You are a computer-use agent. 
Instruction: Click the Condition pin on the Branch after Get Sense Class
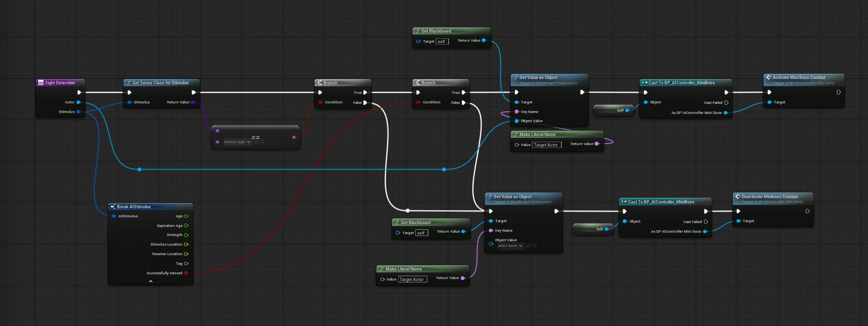pos(320,102)
